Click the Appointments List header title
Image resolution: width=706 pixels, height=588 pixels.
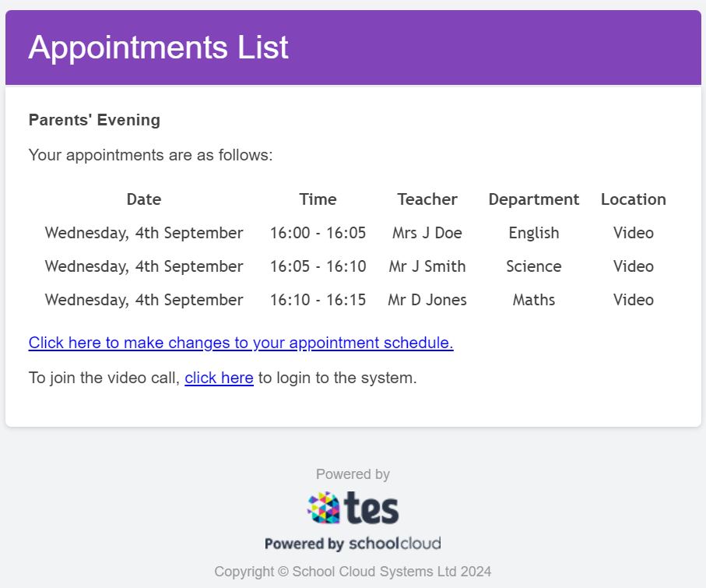pos(159,47)
